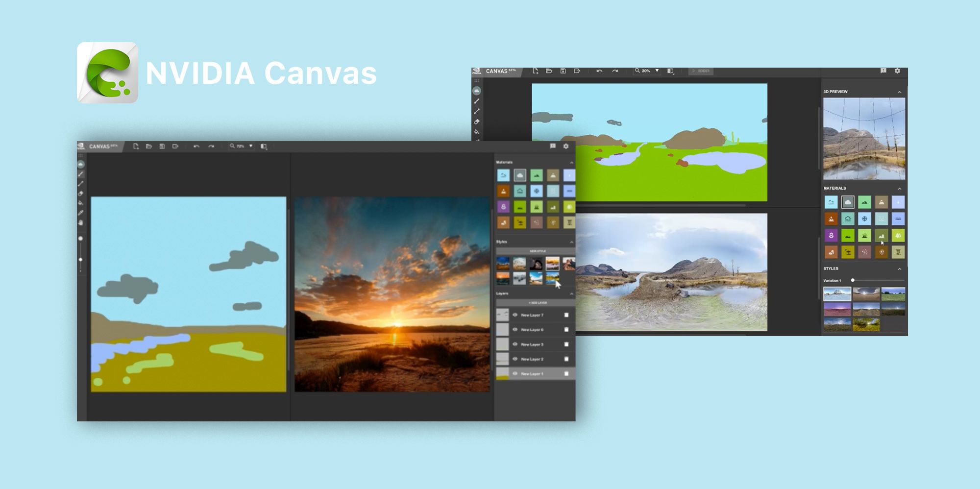
Task: Collapse the Styles panel in the front window
Action: click(x=571, y=242)
